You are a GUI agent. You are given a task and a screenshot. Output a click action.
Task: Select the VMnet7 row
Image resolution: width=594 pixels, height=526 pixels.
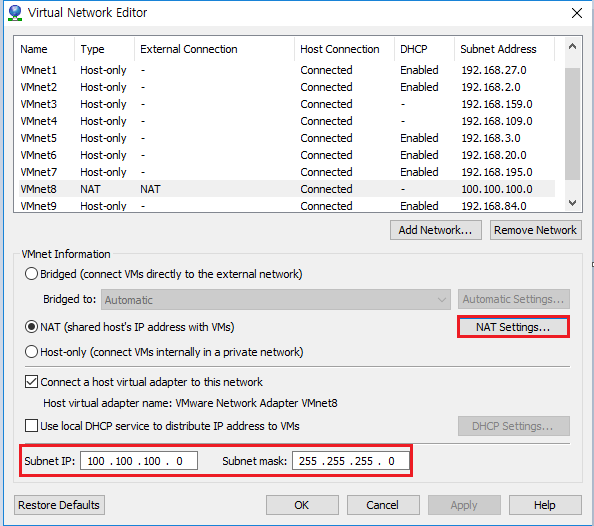(x=287, y=172)
